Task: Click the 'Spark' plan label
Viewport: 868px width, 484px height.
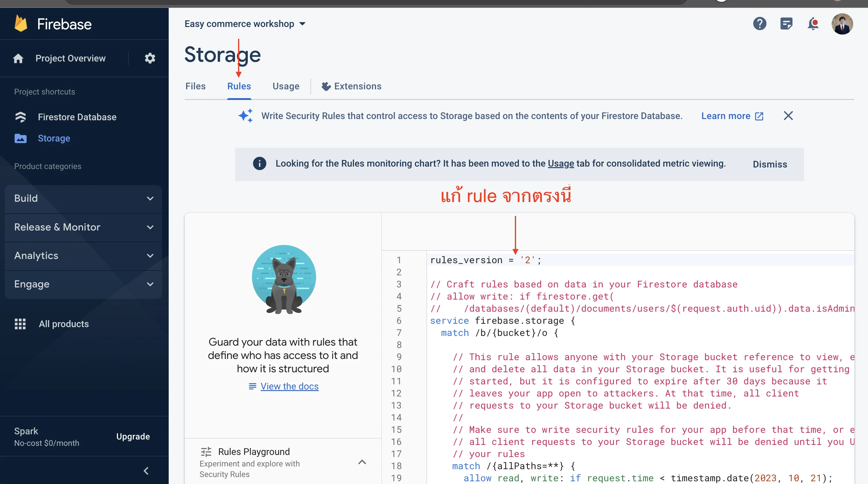Action: click(x=26, y=431)
